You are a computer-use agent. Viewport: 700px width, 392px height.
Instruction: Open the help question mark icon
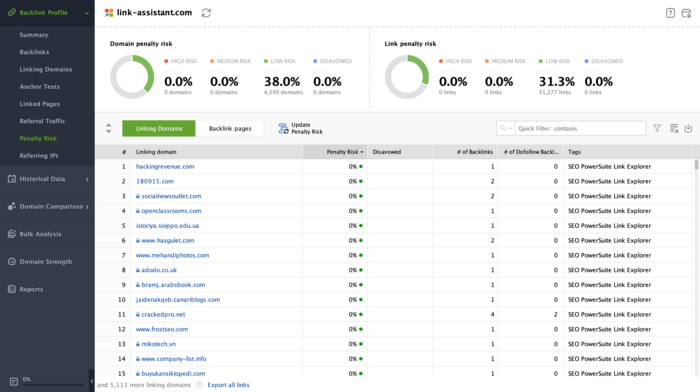(670, 13)
